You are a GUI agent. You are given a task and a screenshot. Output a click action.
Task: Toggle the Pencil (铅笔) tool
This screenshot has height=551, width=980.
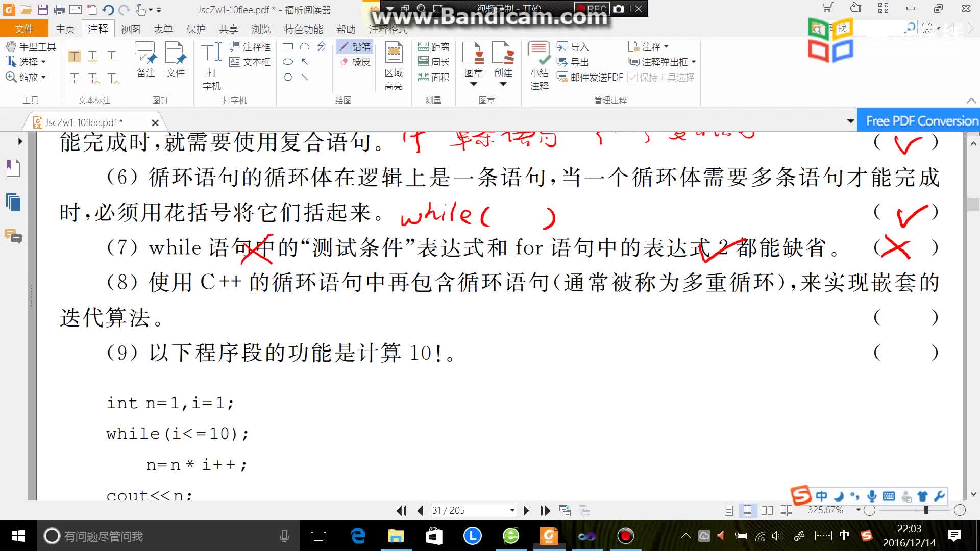tap(355, 47)
